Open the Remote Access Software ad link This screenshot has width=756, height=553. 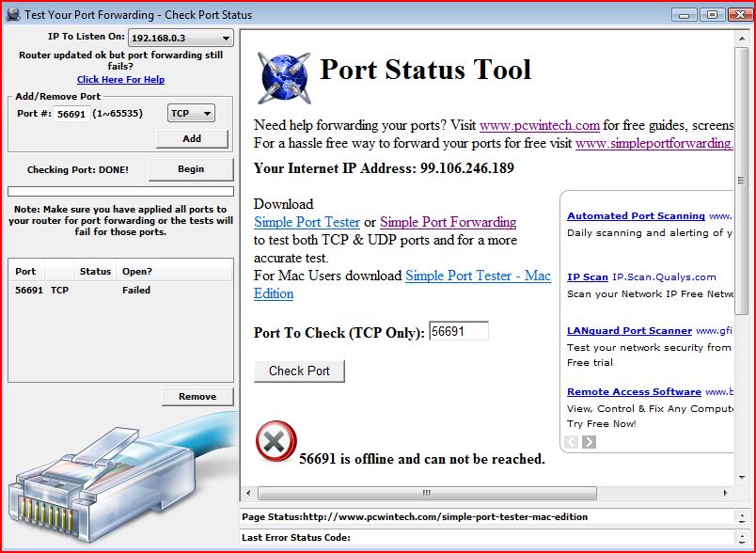tap(634, 392)
